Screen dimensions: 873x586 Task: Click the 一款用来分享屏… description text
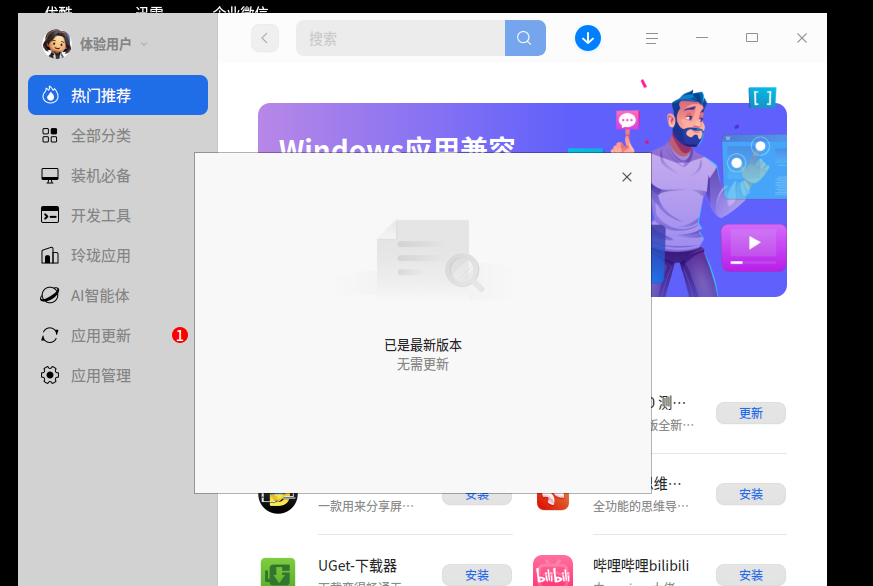pos(366,506)
